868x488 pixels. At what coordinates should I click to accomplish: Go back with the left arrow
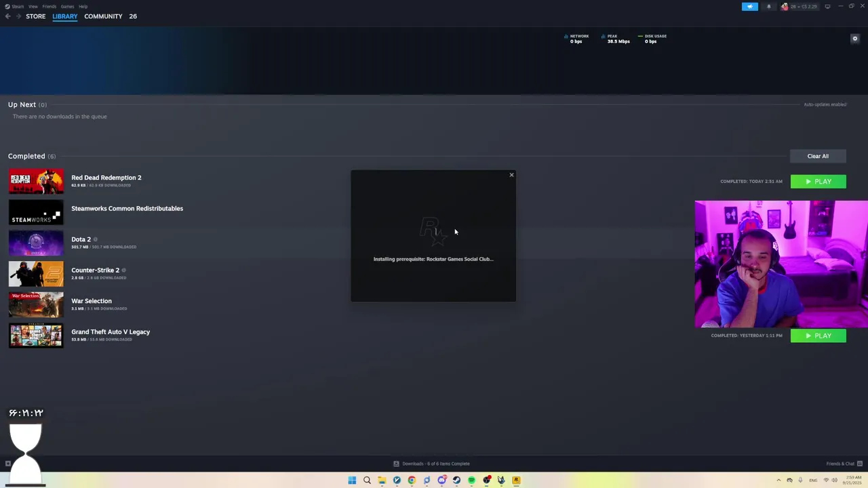(x=8, y=16)
